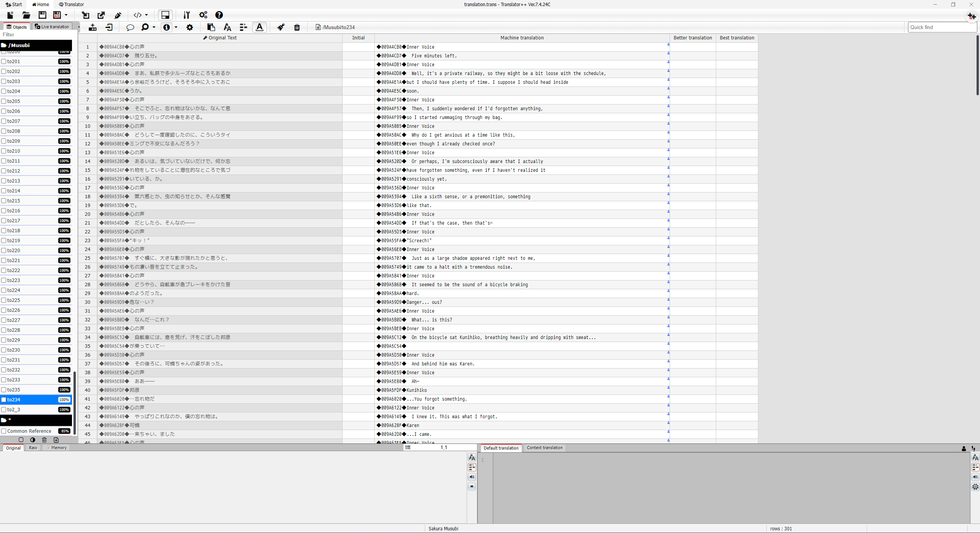Tick the checkbox for to225
Image resolution: width=980 pixels, height=533 pixels.
4,300
